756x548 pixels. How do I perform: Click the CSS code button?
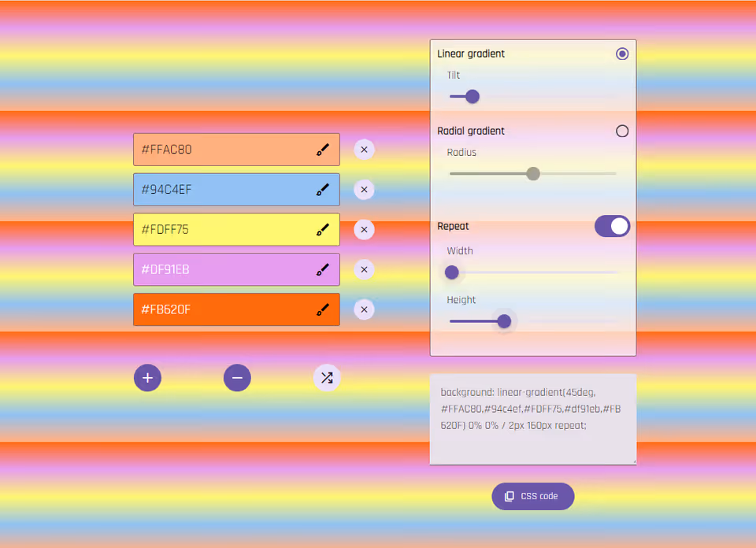click(x=532, y=496)
